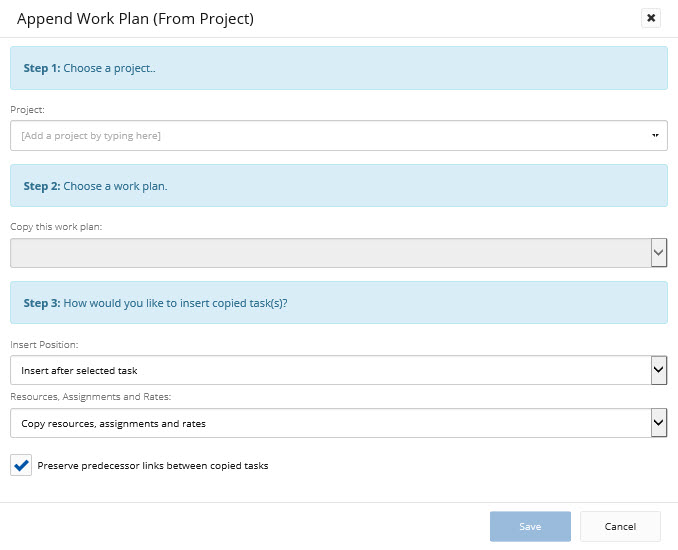Click the 'Step 1: Choose a project' banner

pyautogui.click(x=338, y=68)
